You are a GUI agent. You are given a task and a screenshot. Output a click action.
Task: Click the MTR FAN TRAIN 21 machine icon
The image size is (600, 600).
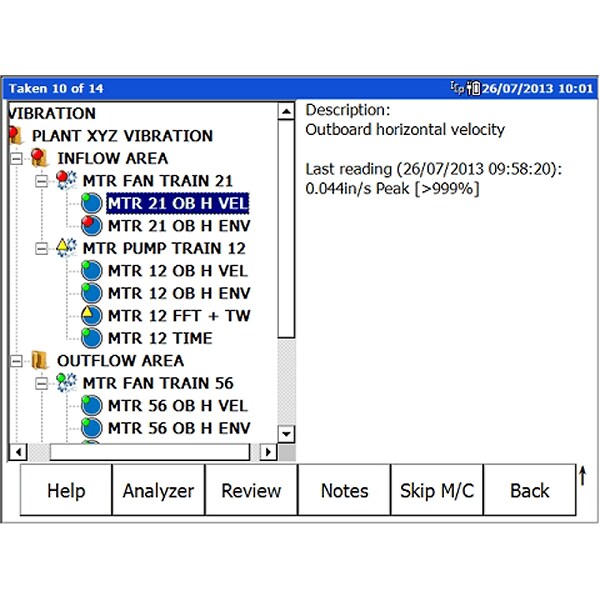[66, 180]
